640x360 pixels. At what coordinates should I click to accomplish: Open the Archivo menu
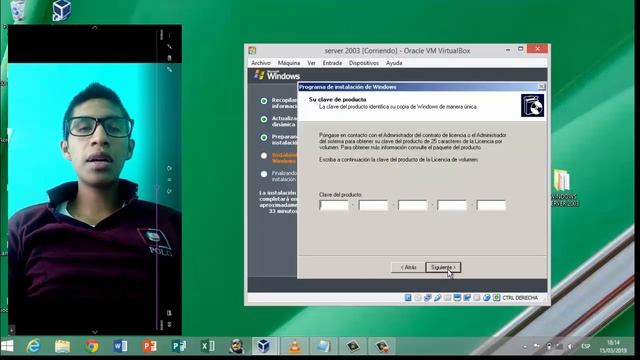click(x=261, y=63)
